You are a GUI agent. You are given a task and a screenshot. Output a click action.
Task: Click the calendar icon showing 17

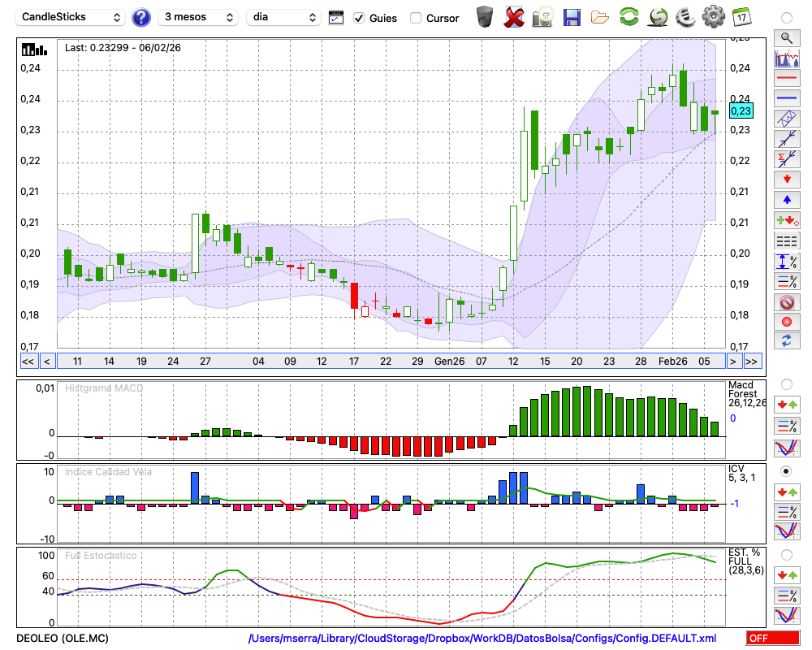point(741,17)
